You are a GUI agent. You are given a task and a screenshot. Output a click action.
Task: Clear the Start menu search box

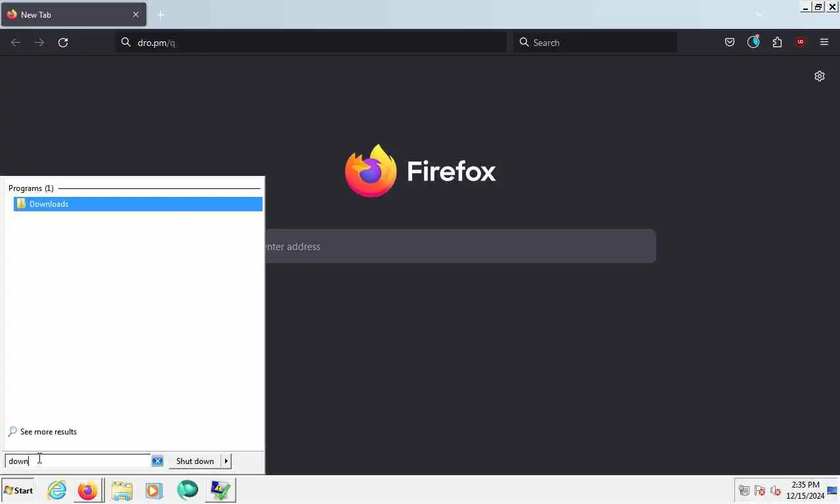coord(157,461)
